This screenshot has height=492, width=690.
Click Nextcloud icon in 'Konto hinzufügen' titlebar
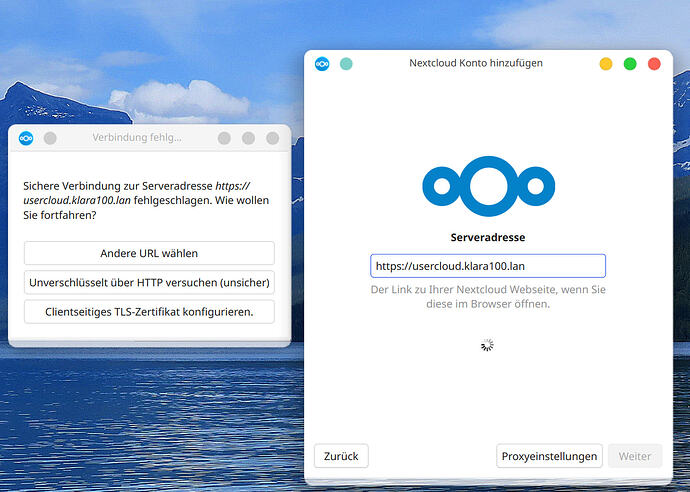point(322,64)
